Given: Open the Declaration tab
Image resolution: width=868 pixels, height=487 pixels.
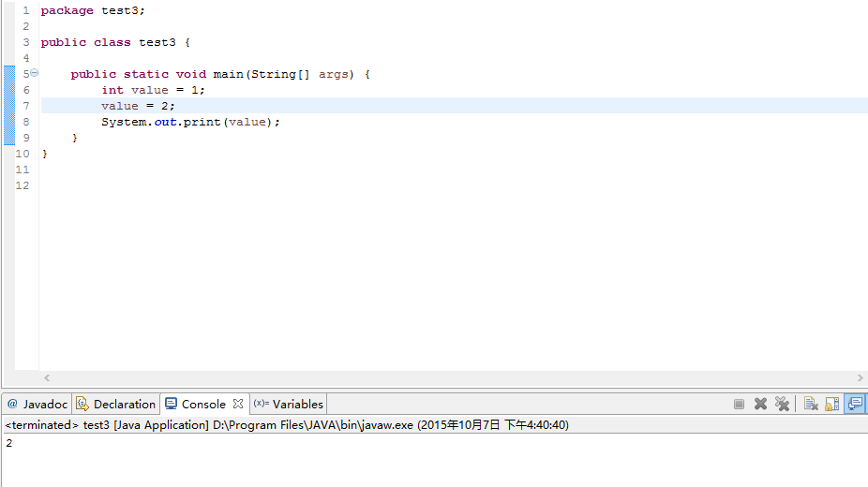Looking at the screenshot, I should coord(115,404).
